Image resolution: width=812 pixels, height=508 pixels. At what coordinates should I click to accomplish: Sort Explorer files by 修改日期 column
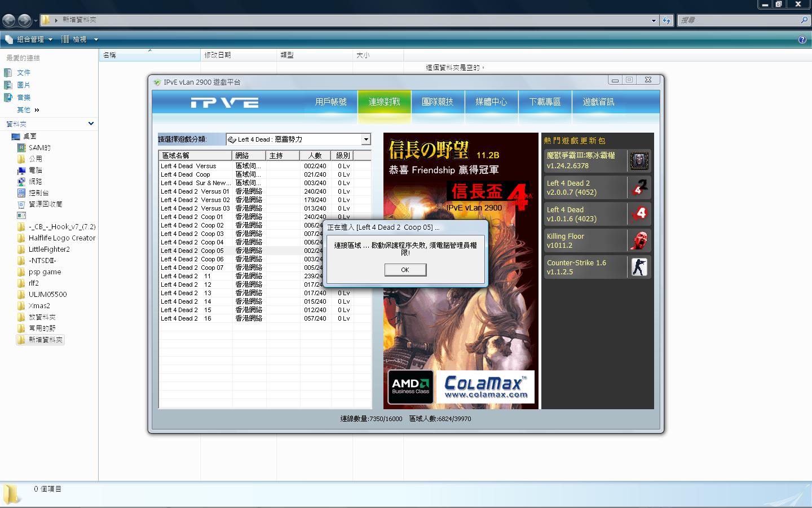(x=240, y=55)
